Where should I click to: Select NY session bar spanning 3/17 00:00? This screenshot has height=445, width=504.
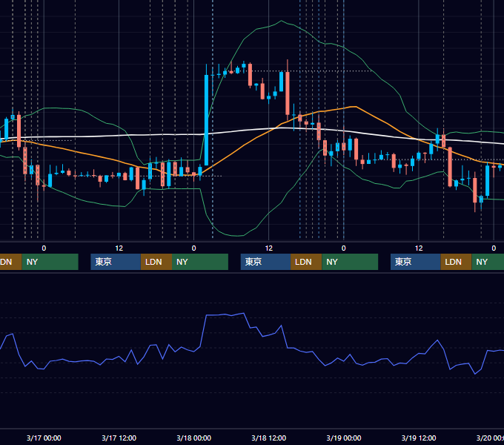pos(50,262)
